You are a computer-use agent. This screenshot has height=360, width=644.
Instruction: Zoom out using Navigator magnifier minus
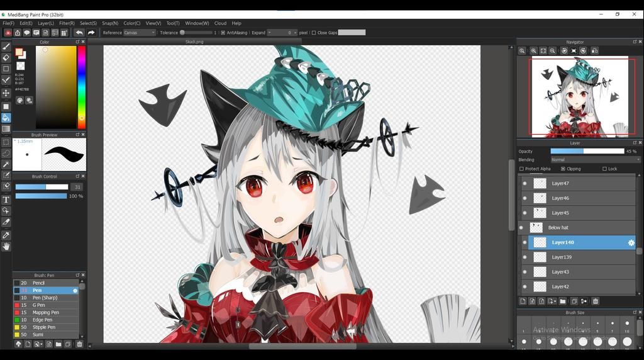click(553, 51)
